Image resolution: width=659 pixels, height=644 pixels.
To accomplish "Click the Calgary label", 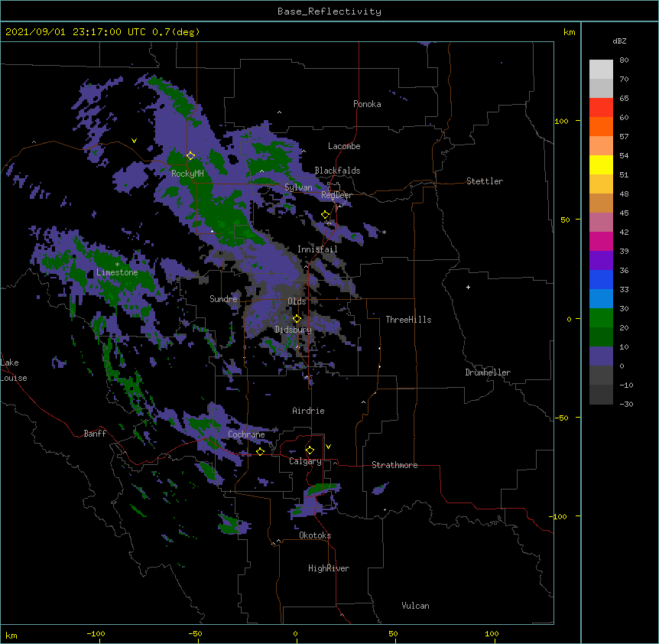I will click(x=305, y=461).
